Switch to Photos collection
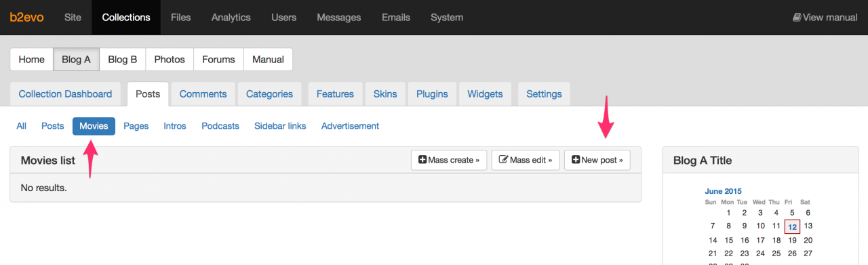The image size is (868, 265). (x=170, y=59)
